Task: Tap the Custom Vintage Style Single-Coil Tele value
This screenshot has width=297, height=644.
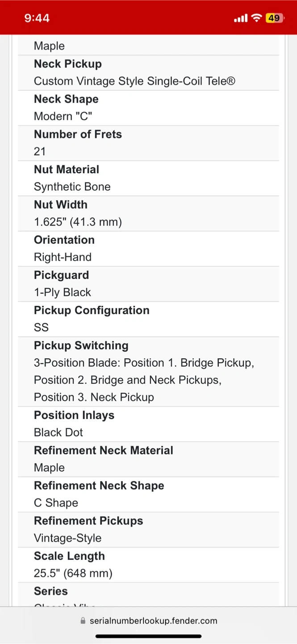Action: pos(134,81)
